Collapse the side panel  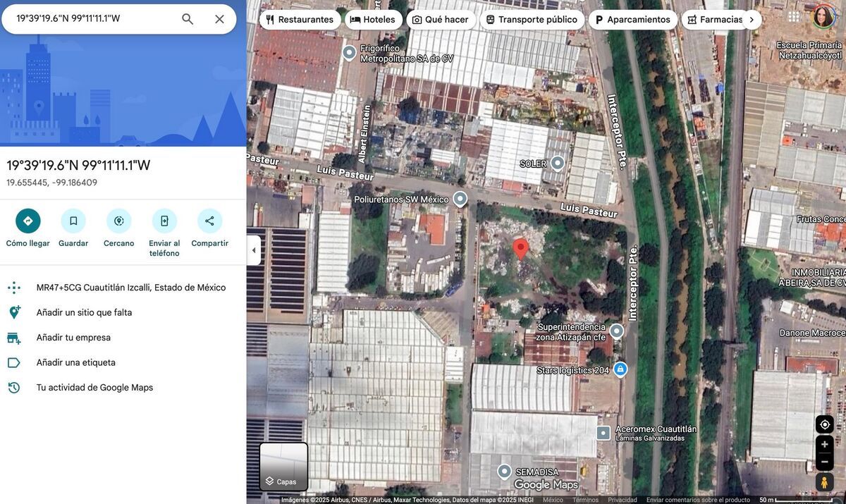(254, 250)
